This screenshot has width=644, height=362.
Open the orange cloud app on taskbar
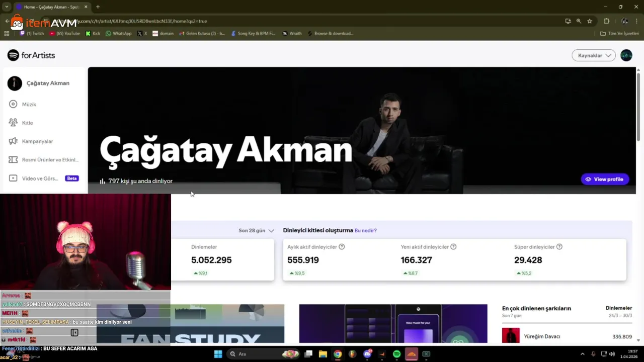[x=412, y=354]
